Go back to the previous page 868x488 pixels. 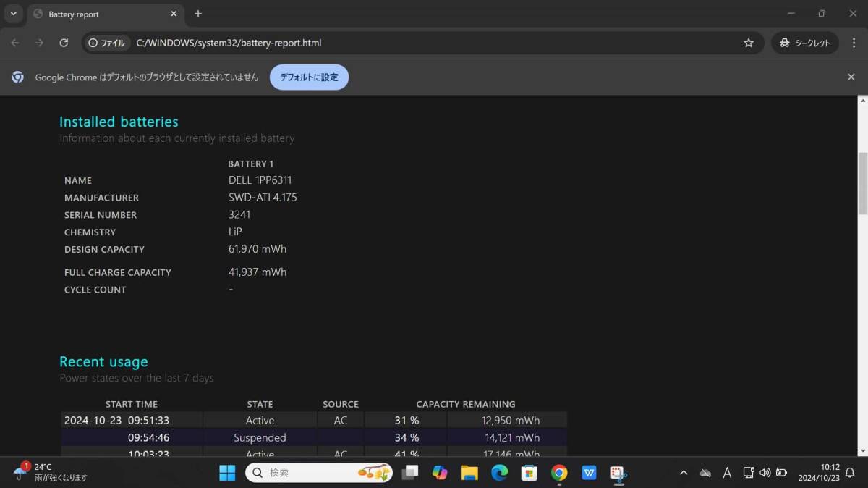15,43
